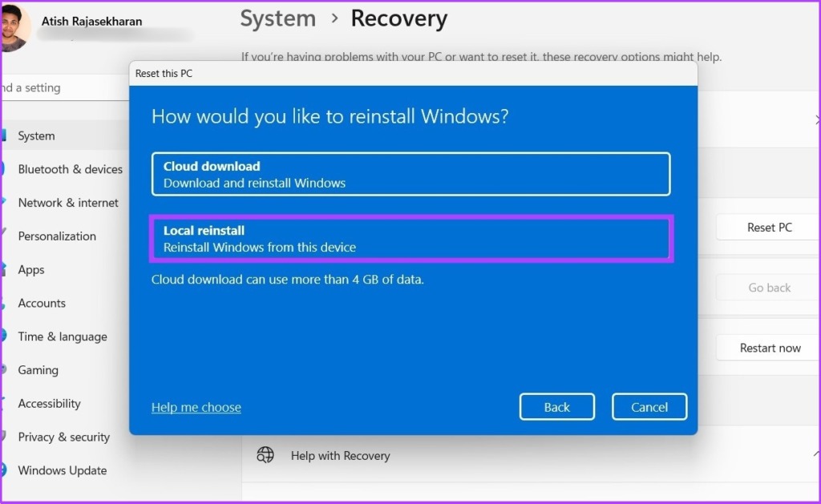Viewport: 821px width, 504px height.
Task: Cancel the Reset this PC dialog
Action: coord(649,407)
